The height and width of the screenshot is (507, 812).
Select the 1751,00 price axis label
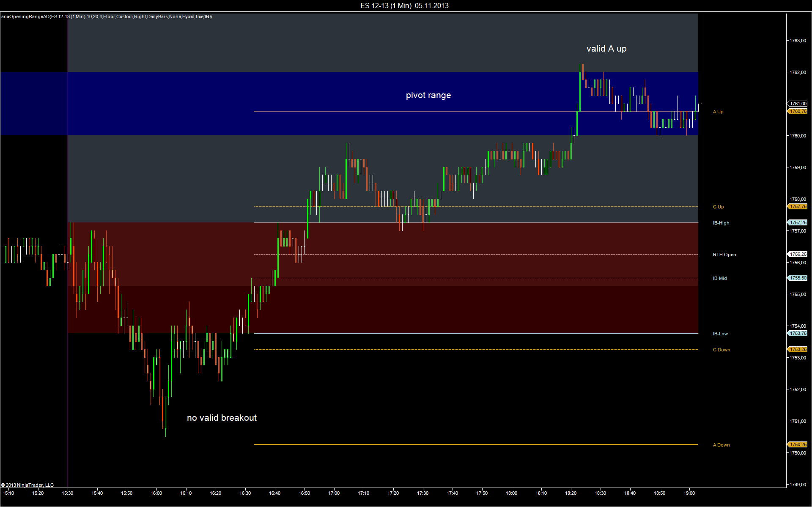(x=798, y=421)
